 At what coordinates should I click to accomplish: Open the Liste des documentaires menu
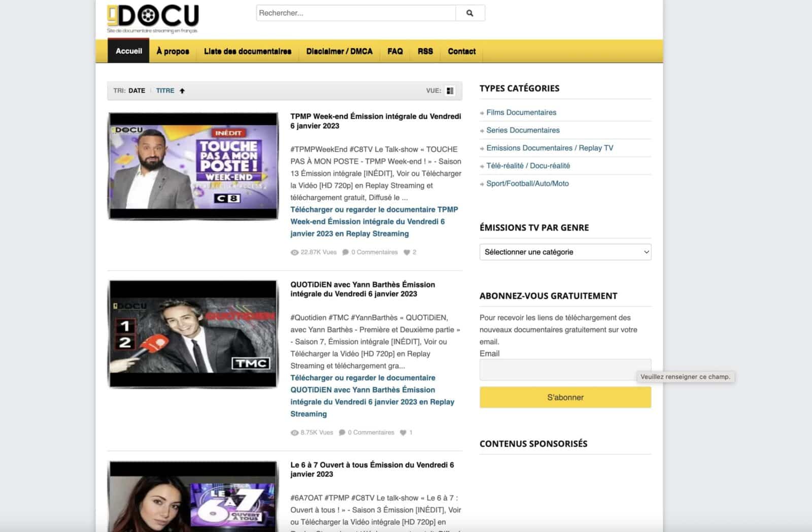247,51
